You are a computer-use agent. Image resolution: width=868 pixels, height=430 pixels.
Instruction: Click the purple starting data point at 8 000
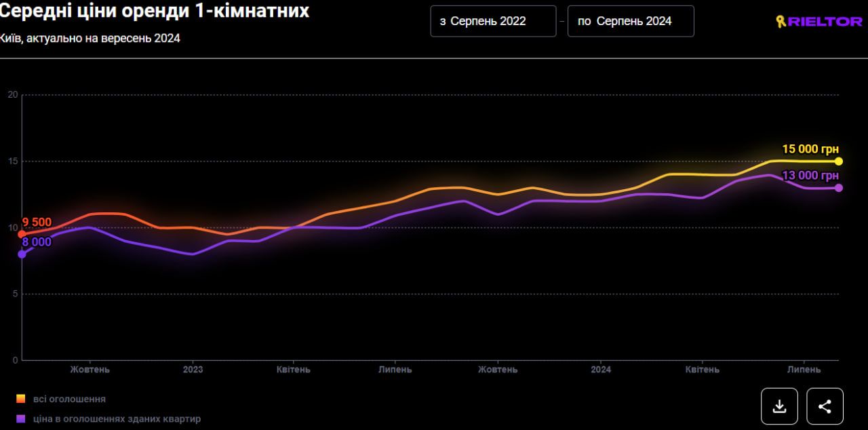pos(22,254)
